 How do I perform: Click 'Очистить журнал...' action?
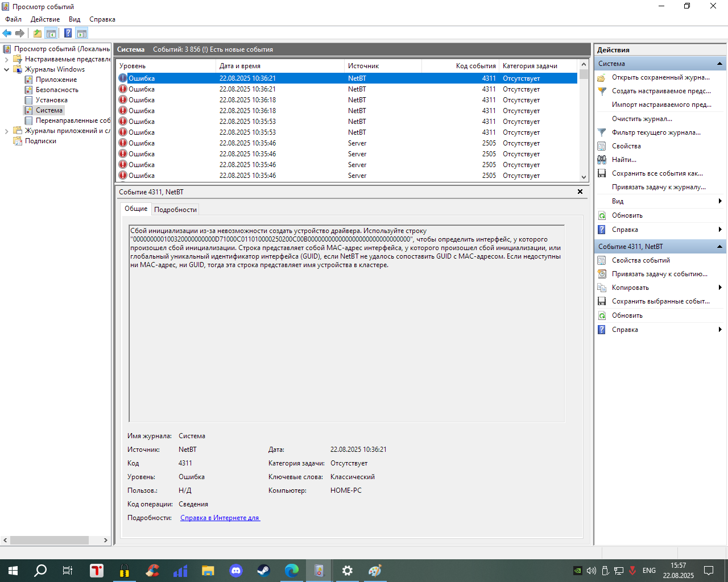pos(642,119)
